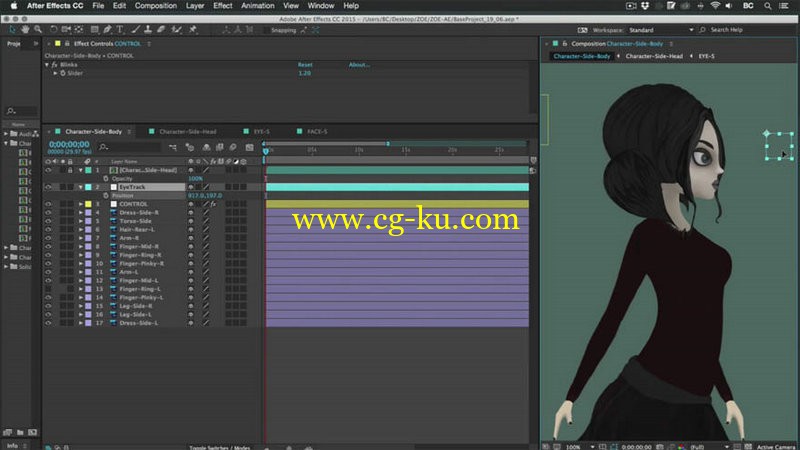Click timeline current timecode 0;00;00;00
This screenshot has width=800, height=450.
click(69, 144)
